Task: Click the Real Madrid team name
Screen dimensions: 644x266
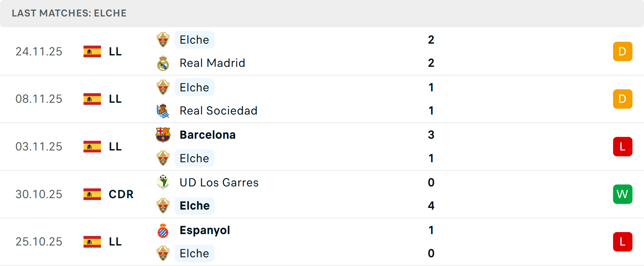Action: (x=212, y=63)
